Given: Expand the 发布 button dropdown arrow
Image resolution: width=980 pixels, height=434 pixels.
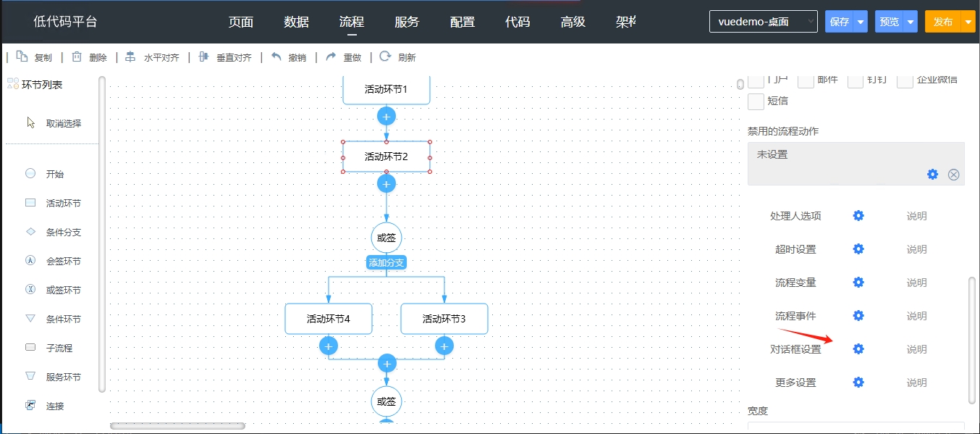Looking at the screenshot, I should pos(970,22).
